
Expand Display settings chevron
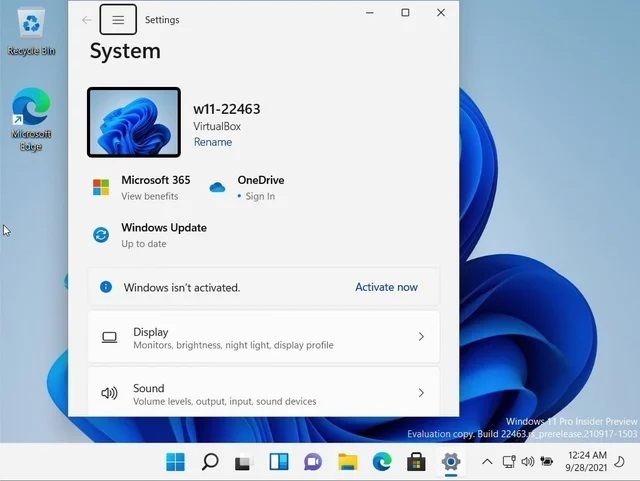click(x=421, y=337)
